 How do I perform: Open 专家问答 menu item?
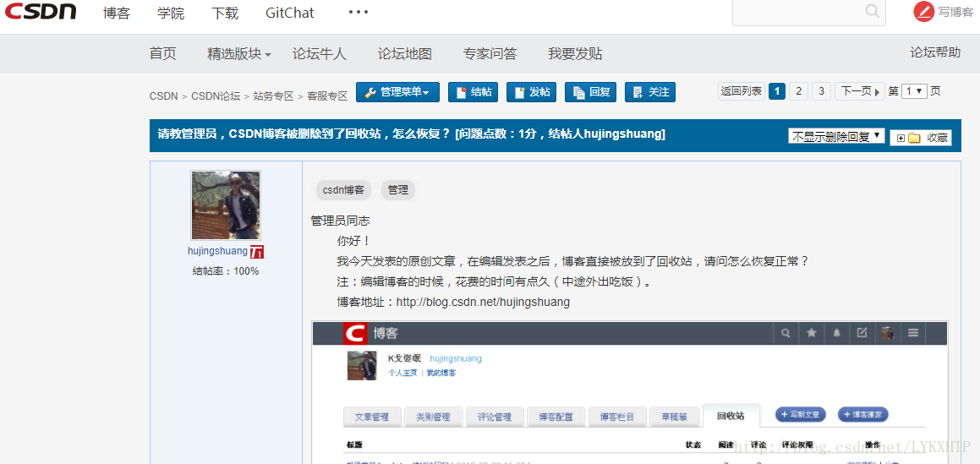coord(490,54)
